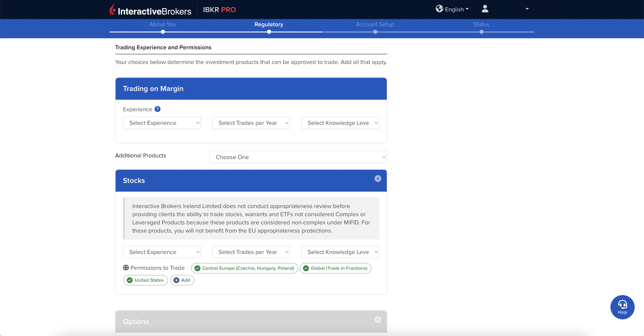Viewport: 644px width, 336px height.
Task: Expand Additional Products Choose One dropdown
Action: [298, 157]
